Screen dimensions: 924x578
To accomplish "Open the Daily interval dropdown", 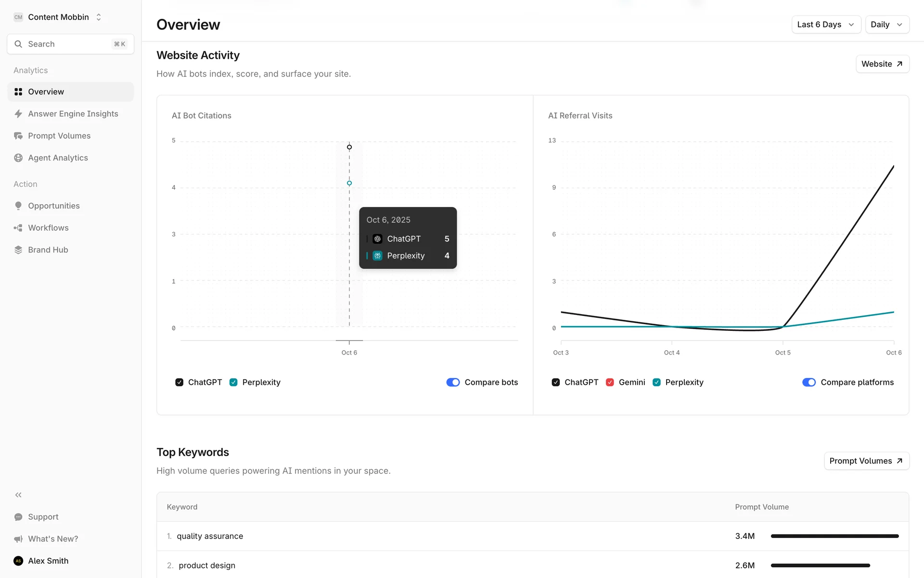I will (886, 25).
